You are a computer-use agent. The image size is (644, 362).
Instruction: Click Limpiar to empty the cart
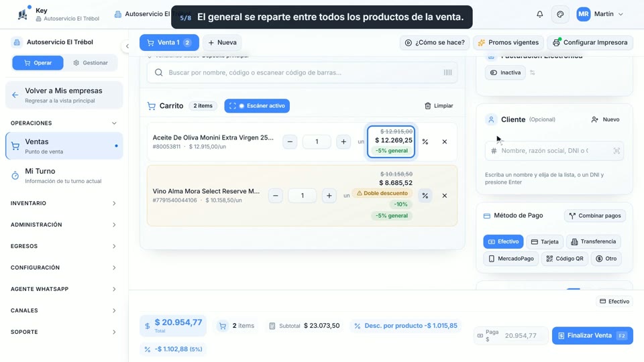coord(439,106)
